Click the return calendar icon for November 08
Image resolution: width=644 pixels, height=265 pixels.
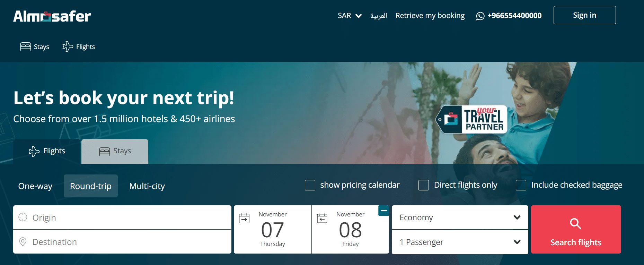[322, 218]
